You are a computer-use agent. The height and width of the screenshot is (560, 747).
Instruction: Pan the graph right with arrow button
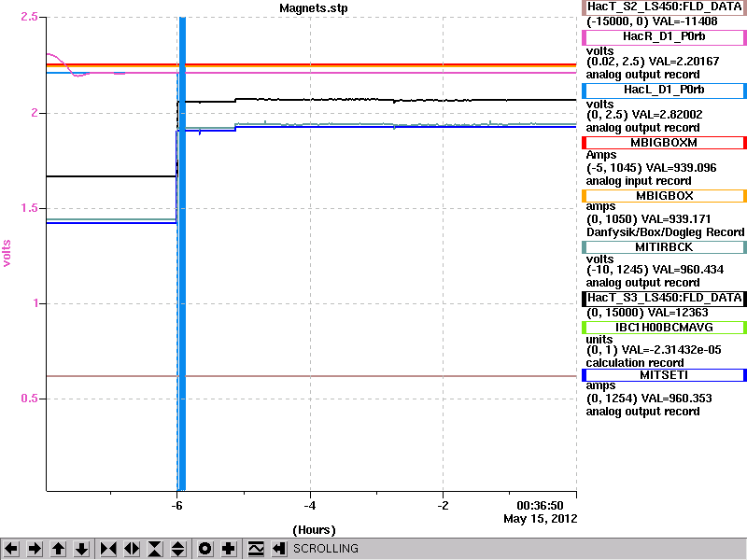click(x=35, y=549)
